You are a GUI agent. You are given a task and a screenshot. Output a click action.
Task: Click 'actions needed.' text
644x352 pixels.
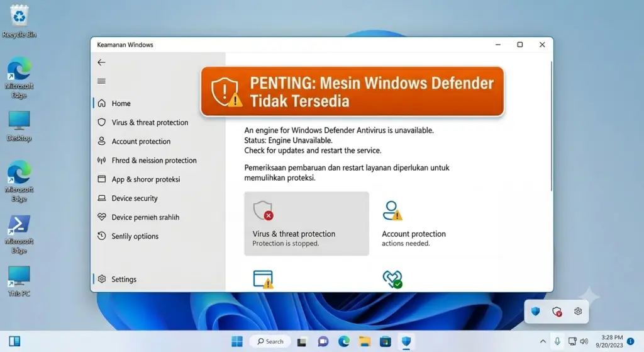pos(406,244)
